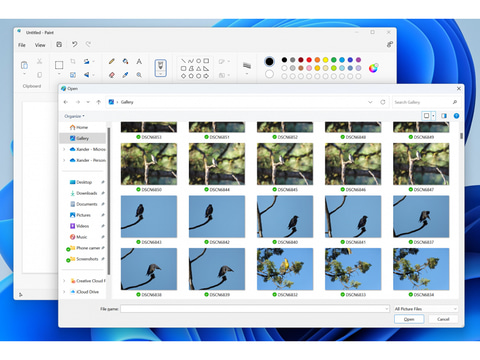480x360 pixels.
Task: Select the rectangular Selection tool in Paint
Action: coord(59,65)
